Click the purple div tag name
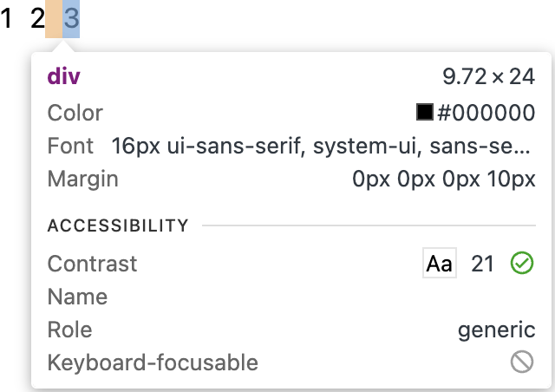555x392 pixels. (x=63, y=76)
